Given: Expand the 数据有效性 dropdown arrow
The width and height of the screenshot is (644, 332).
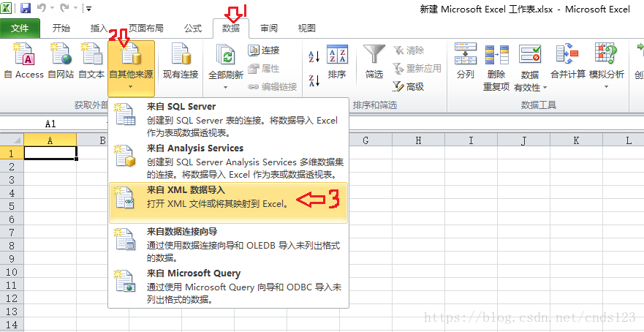Looking at the screenshot, I should click(545, 88).
